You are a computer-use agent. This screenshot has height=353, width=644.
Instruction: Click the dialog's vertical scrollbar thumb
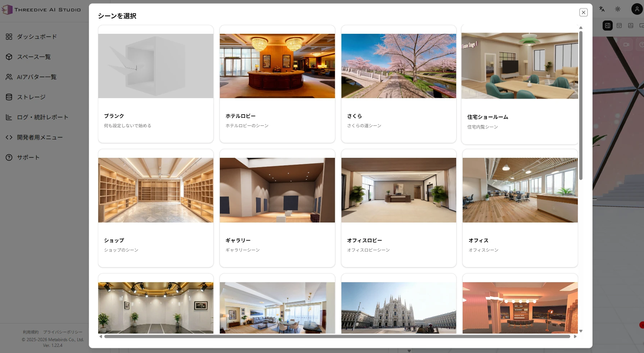pyautogui.click(x=581, y=105)
